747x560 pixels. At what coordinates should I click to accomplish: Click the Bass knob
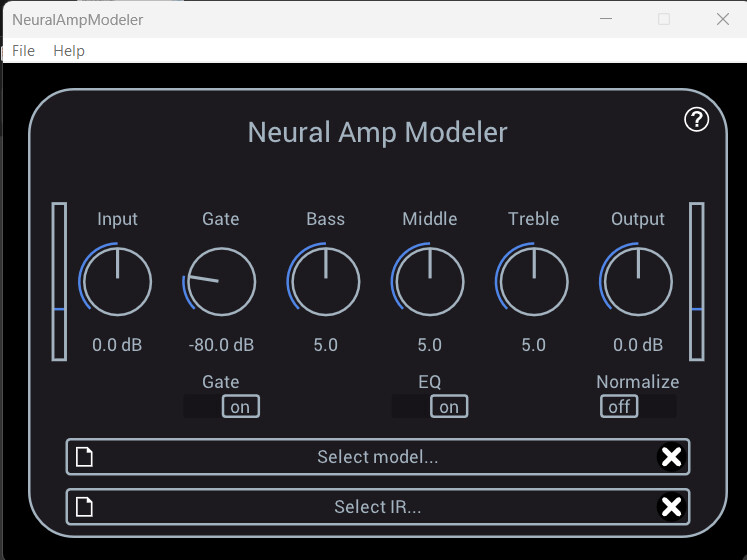[325, 281]
